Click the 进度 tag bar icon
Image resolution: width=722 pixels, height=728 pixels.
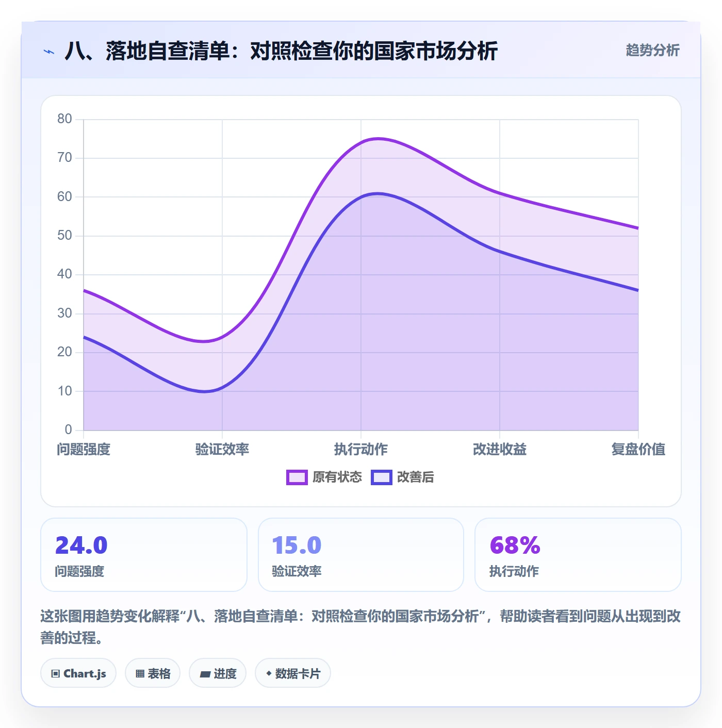click(x=205, y=674)
